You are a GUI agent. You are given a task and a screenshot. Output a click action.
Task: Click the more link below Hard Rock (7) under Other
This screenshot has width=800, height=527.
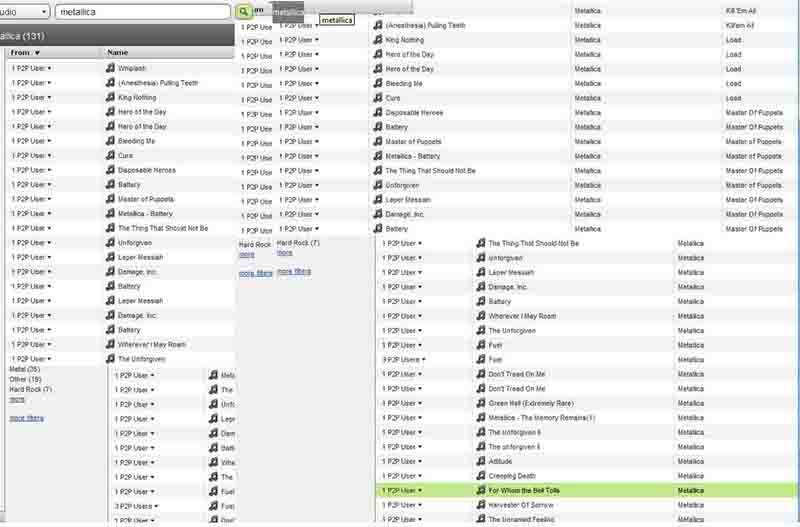pos(17,400)
